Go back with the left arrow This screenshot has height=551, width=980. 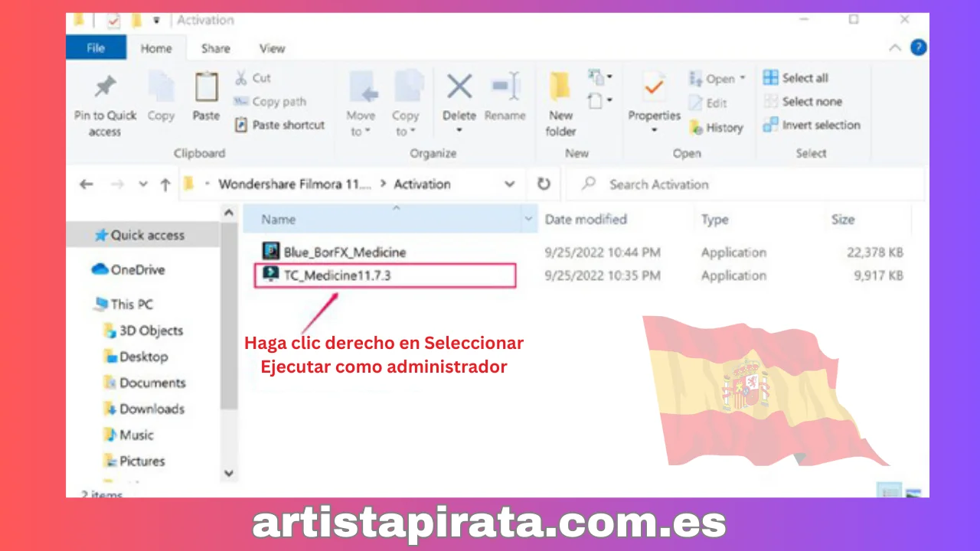(87, 184)
